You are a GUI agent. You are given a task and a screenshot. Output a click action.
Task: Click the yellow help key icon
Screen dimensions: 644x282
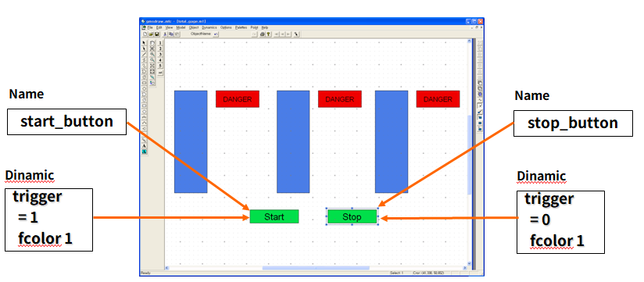pos(268,34)
